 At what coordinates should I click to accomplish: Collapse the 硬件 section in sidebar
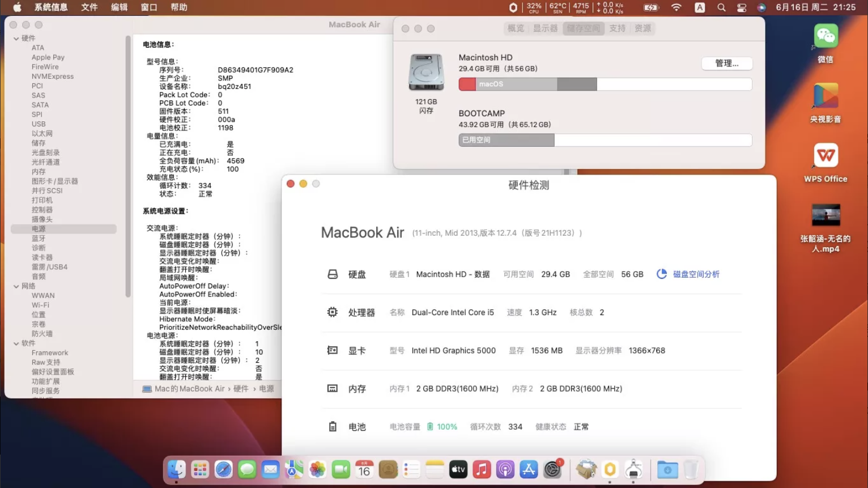pos(16,39)
